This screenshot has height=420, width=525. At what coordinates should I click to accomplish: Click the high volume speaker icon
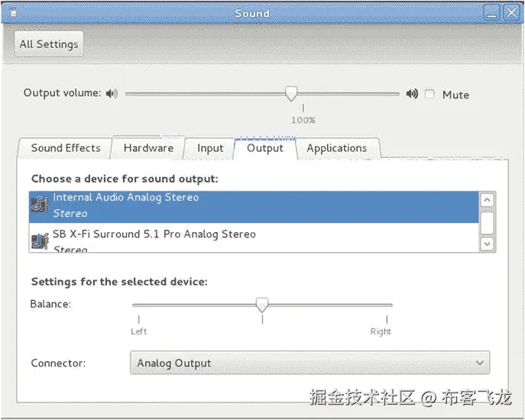tap(412, 94)
